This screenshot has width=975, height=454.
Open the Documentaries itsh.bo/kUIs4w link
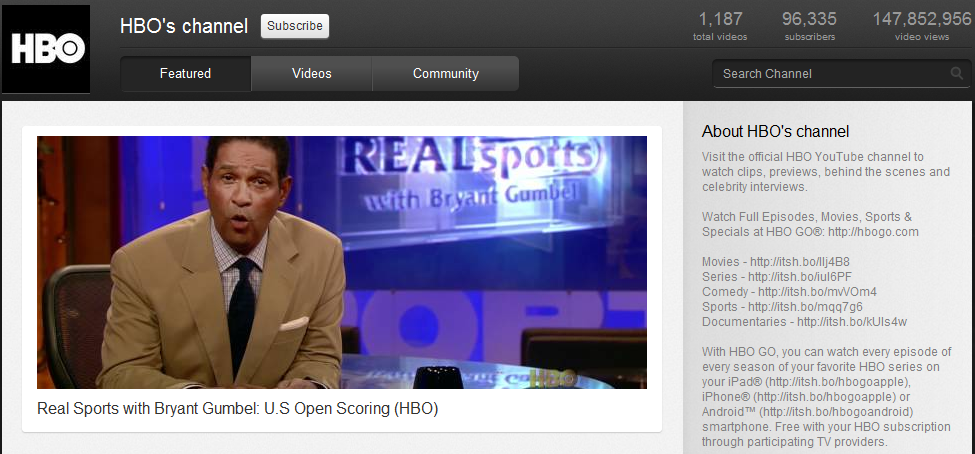852,322
